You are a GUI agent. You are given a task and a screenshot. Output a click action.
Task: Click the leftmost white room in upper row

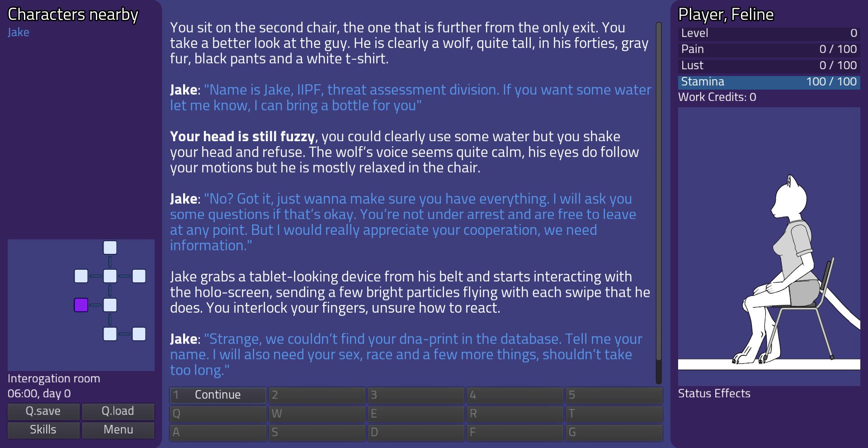(x=81, y=276)
